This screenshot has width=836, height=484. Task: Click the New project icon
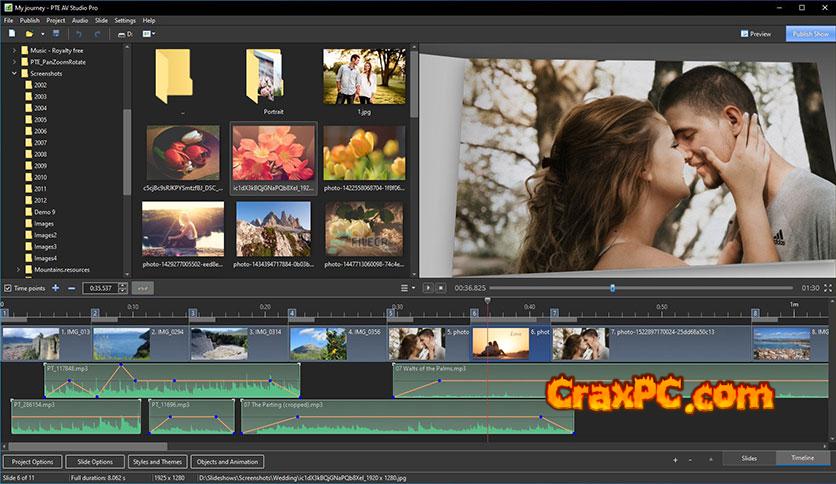[10, 34]
